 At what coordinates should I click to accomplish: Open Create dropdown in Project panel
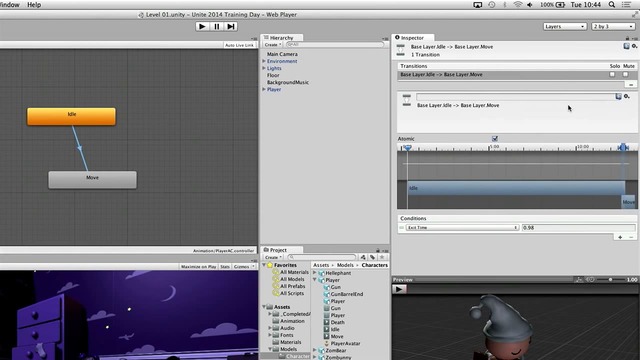[x=273, y=257]
